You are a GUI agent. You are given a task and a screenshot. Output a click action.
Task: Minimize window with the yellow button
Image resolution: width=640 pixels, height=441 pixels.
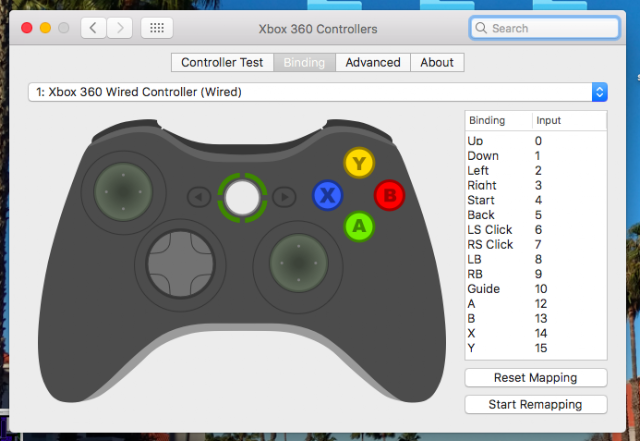(45, 28)
